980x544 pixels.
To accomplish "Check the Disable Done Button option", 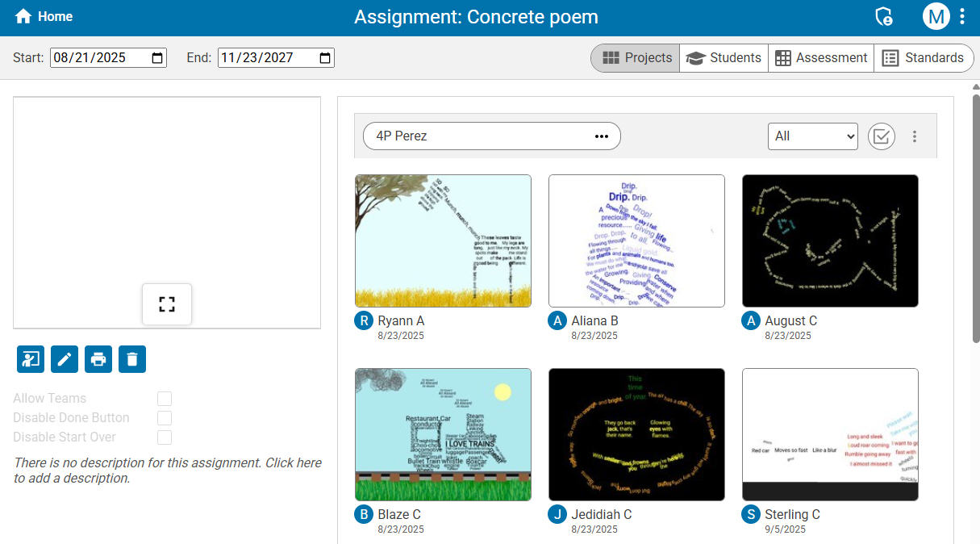I will (165, 417).
